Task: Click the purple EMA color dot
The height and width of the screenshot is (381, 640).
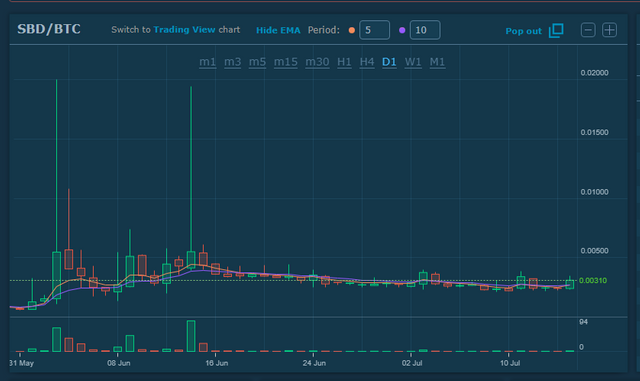Action: 402,30
